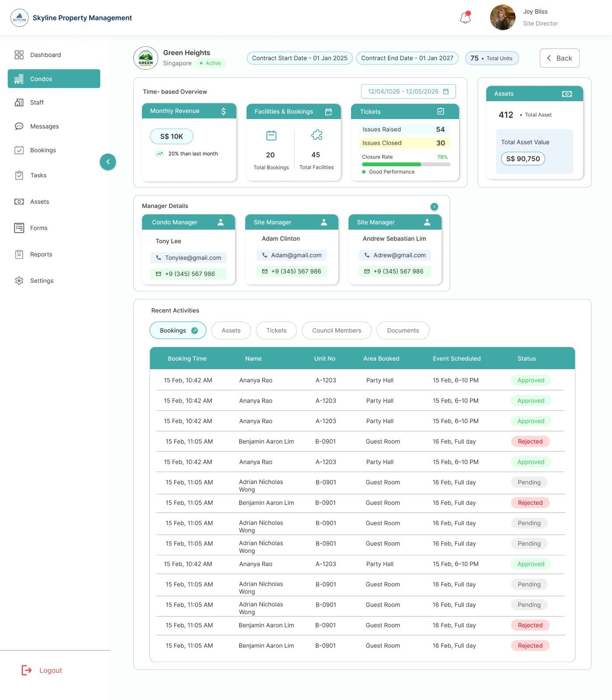The width and height of the screenshot is (612, 700).
Task: Click the Monthly Revenue dollar icon
Action: (223, 111)
